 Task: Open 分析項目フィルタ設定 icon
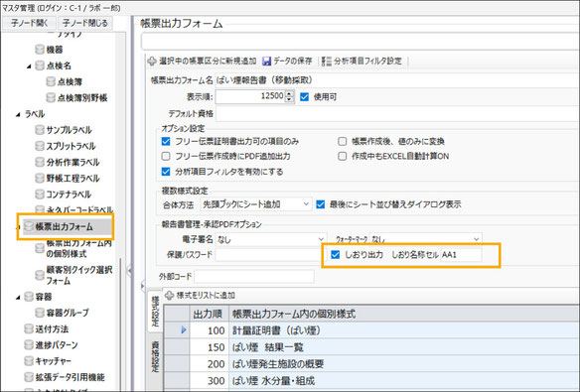pyautogui.click(x=326, y=61)
